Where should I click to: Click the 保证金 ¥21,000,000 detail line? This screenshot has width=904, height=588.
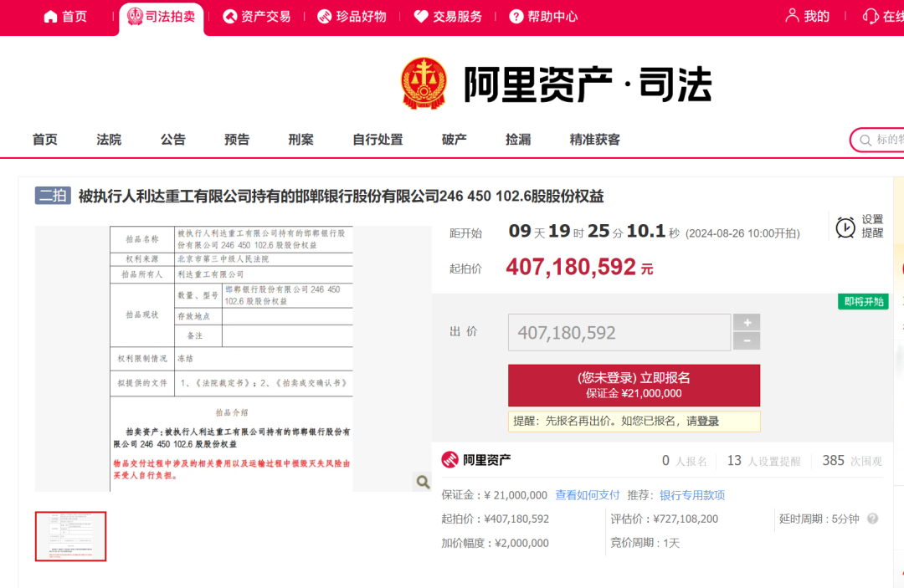tap(494, 494)
